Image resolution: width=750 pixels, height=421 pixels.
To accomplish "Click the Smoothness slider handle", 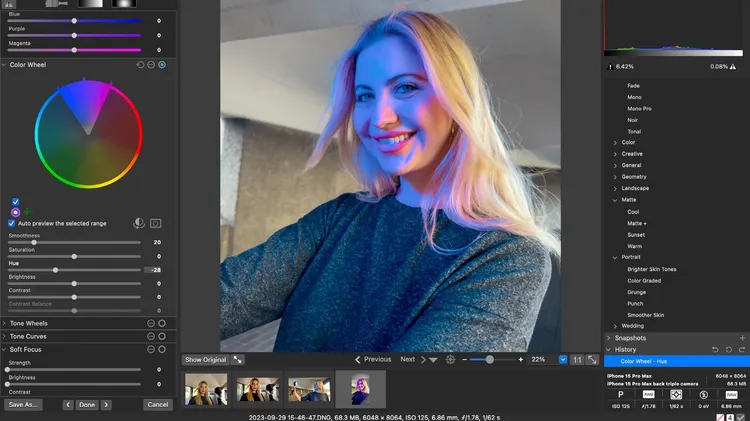I will click(34, 243).
